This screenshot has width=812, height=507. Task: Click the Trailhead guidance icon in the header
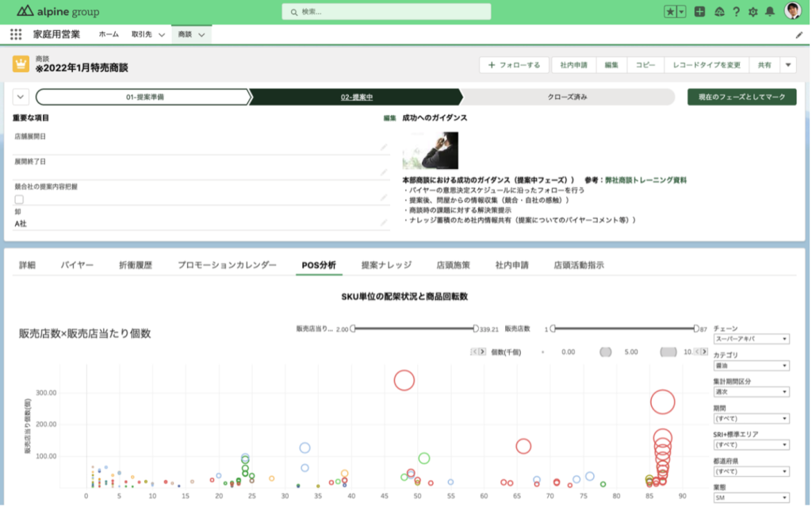click(x=718, y=12)
